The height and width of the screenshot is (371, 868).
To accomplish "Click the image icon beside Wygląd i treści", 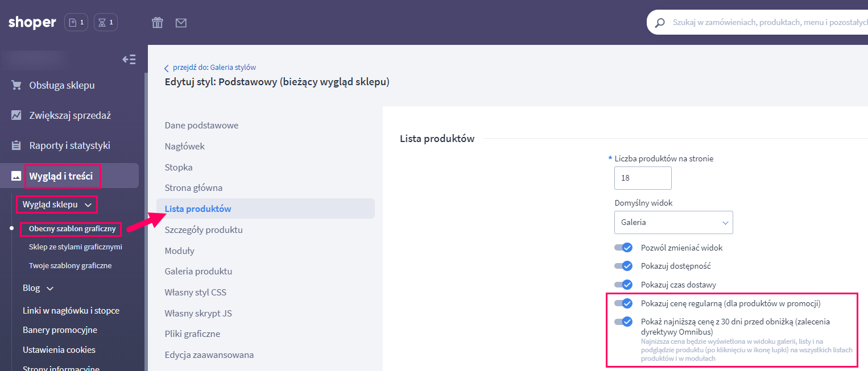I will (x=16, y=176).
